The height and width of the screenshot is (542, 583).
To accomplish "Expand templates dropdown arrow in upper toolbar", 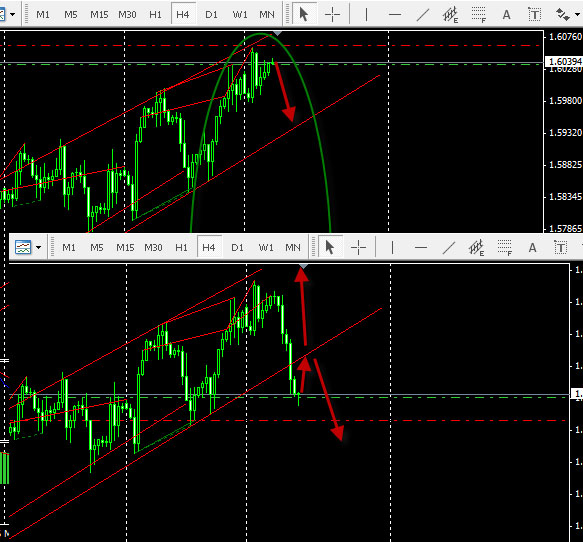I will click(13, 14).
